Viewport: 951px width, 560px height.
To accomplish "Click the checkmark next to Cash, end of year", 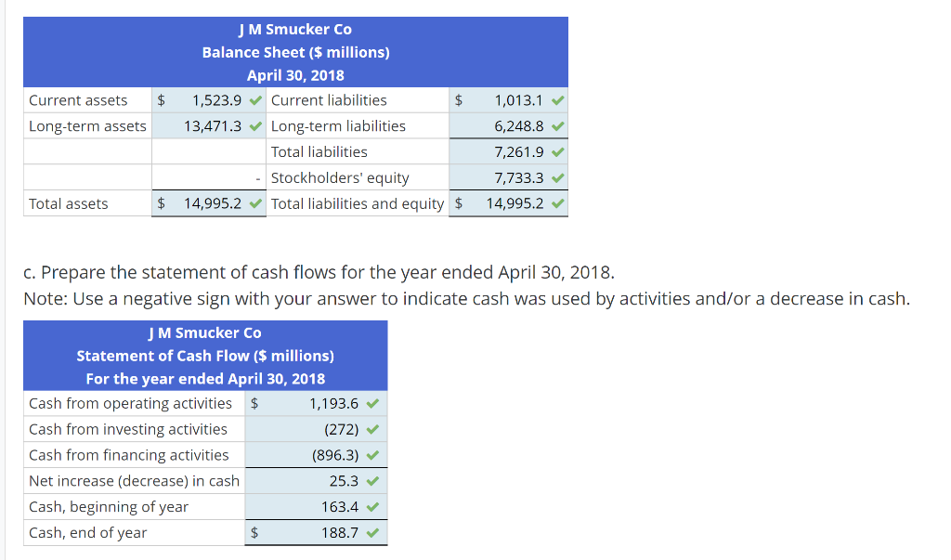I will point(373,533).
